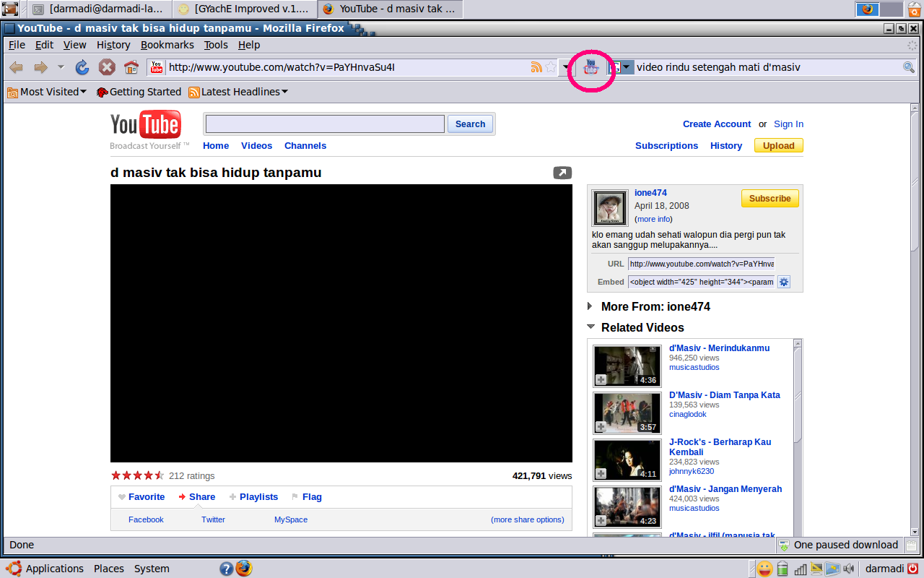Click the yellow Subscribe button
Image resolution: width=924 pixels, height=578 pixels.
point(770,199)
